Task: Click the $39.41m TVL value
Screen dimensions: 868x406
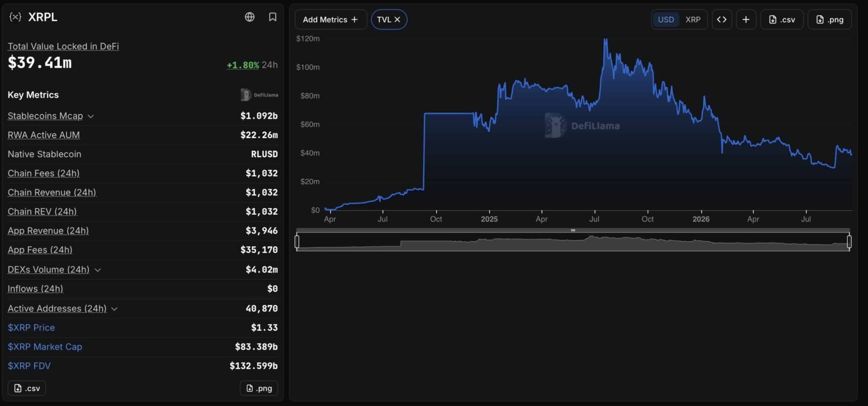Action: [x=40, y=63]
